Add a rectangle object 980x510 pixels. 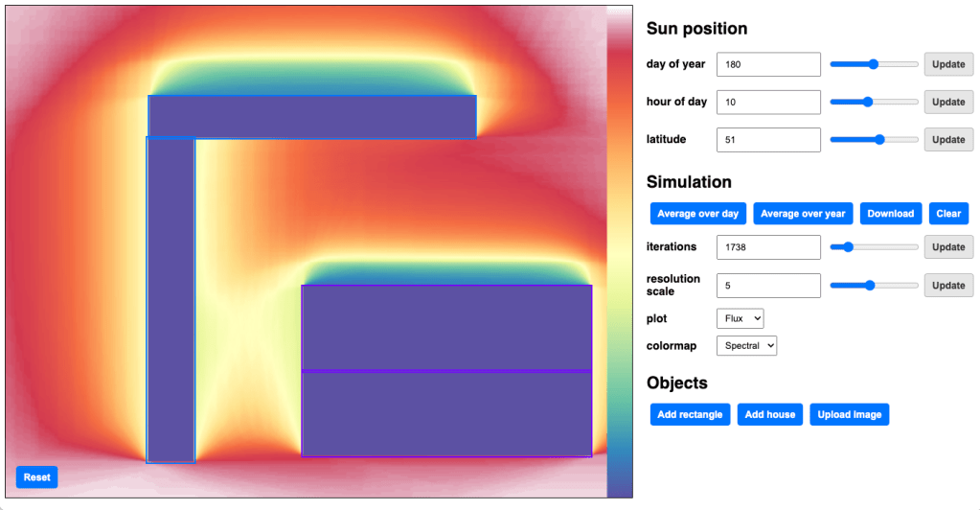[690, 414]
